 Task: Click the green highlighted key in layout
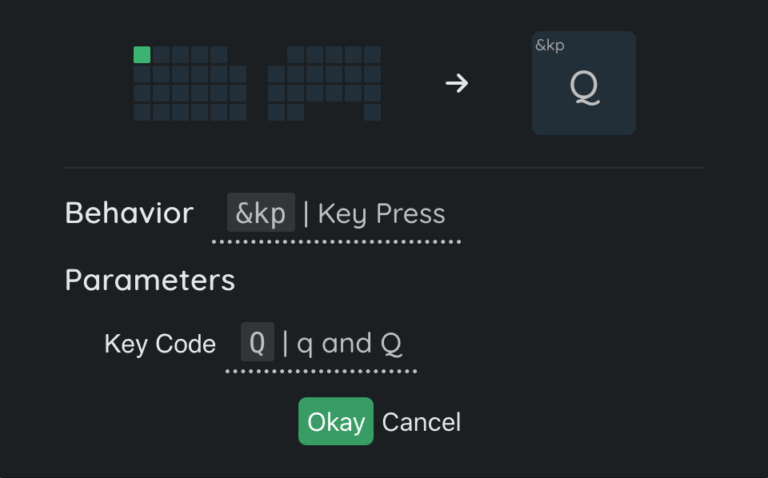click(142, 55)
